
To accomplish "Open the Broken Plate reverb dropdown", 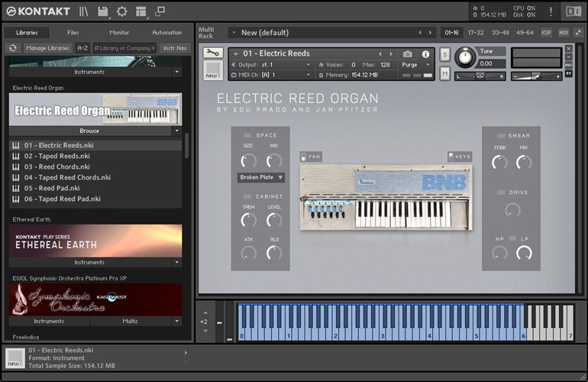I will click(x=261, y=177).
